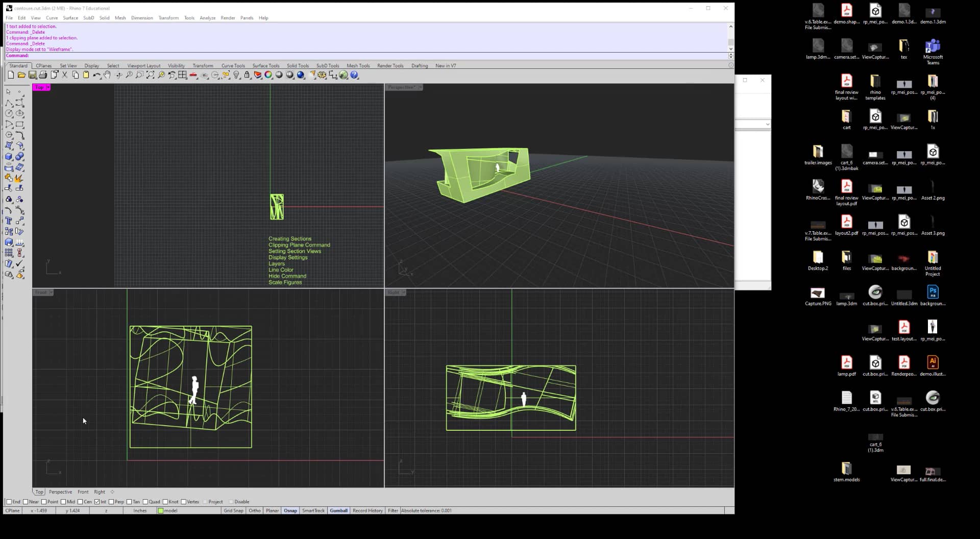Screen dimensions: 980x539
Task: Toggle Gumball in the status bar
Action: [x=338, y=510]
